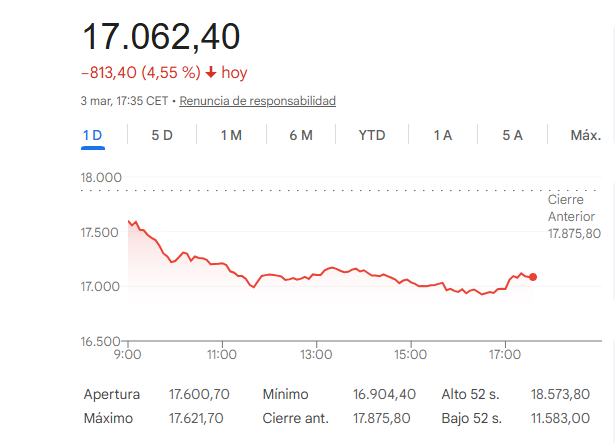Switch to the 5 D chart tab
This screenshot has height=443, width=615.
point(162,135)
